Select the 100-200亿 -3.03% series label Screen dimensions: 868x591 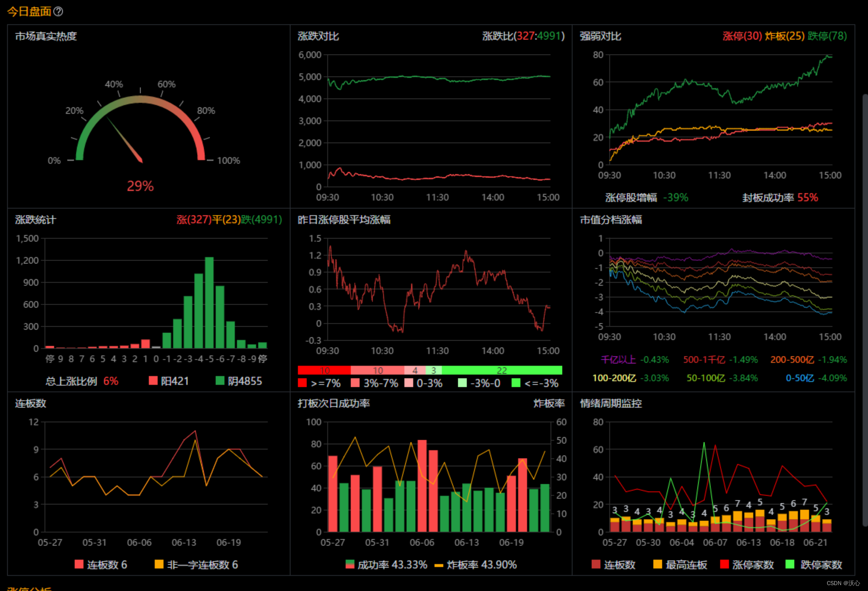tap(631, 378)
